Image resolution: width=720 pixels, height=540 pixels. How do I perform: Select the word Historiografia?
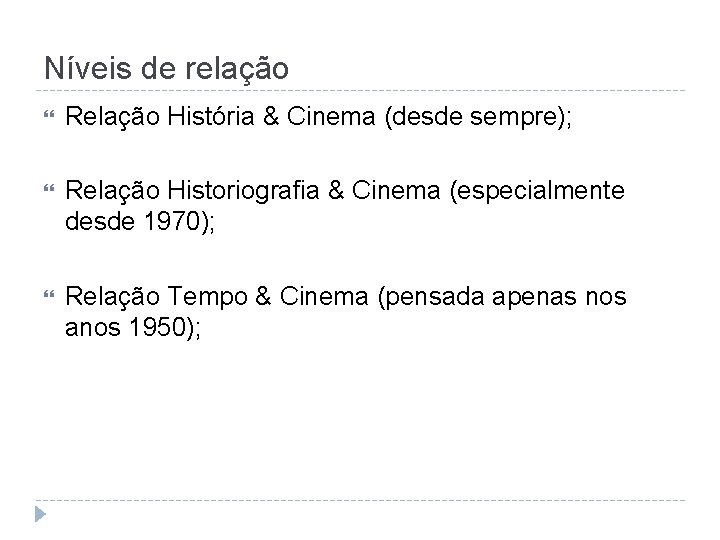pyautogui.click(x=243, y=191)
